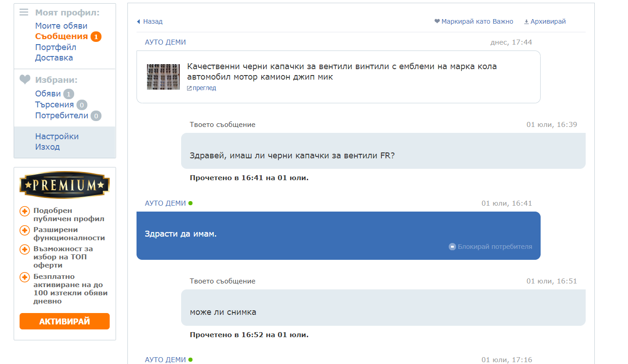Click the hamburger menu icon beside Моят профил
This screenshot has width=628, height=364.
24,12
